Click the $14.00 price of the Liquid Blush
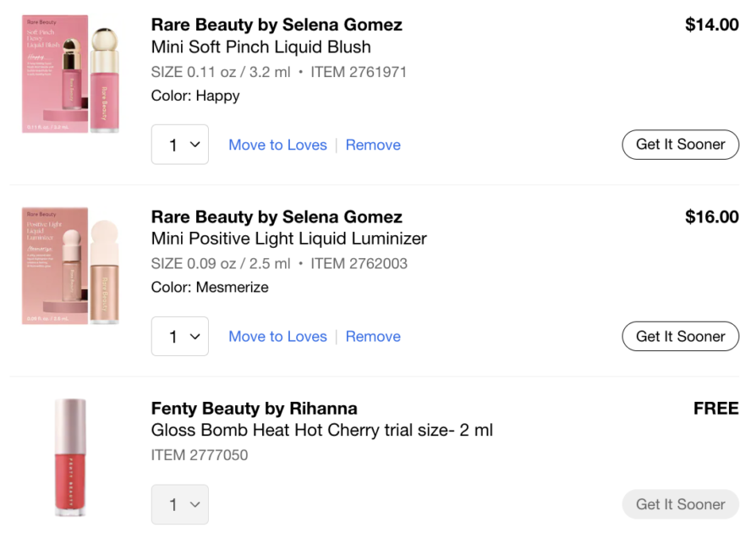The width and height of the screenshot is (756, 533). 711,25
